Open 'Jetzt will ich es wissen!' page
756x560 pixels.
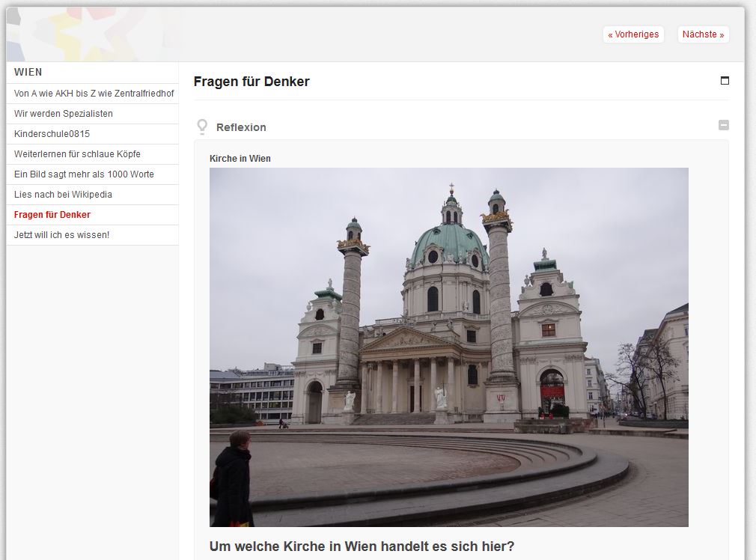93,235
